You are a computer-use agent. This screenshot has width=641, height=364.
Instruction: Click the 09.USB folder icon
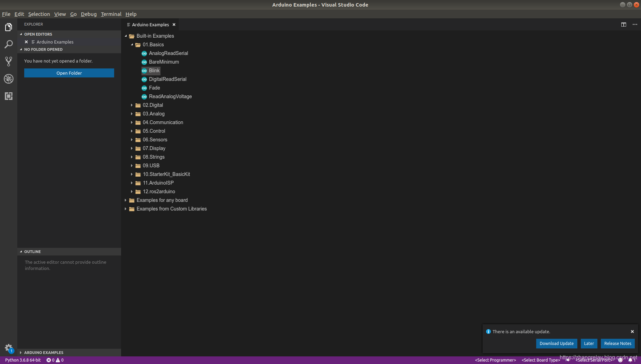138,166
